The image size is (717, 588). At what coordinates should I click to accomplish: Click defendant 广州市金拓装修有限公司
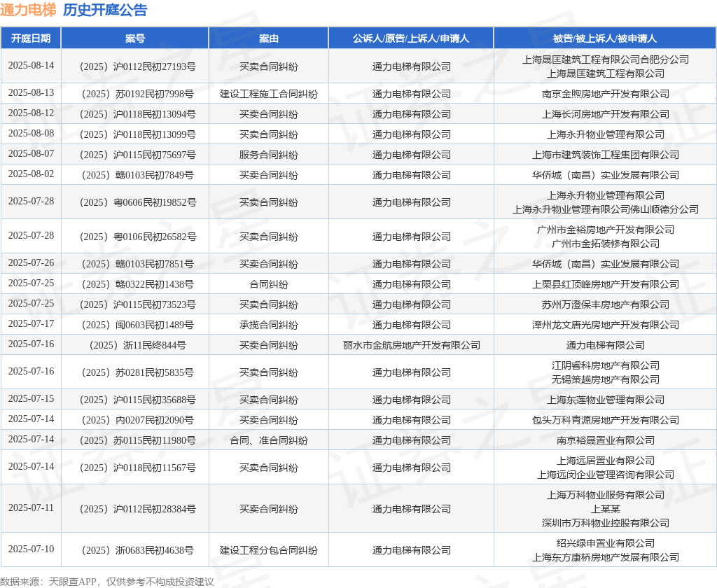pyautogui.click(x=606, y=244)
